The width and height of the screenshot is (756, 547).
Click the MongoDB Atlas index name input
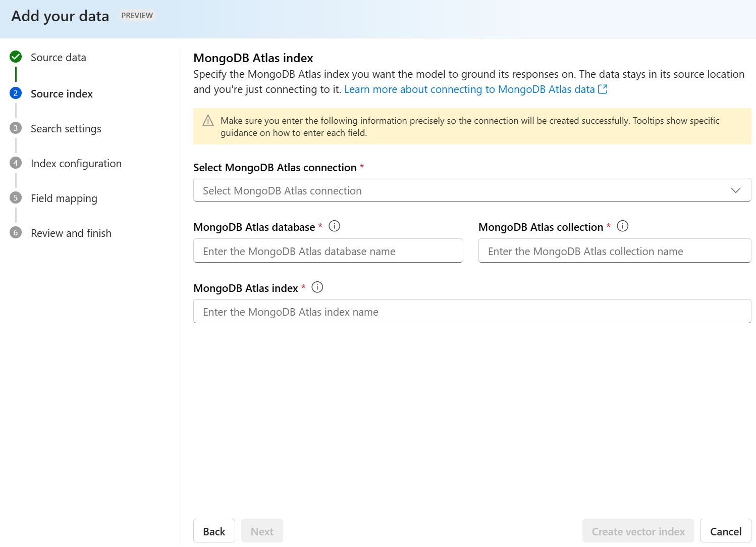(472, 312)
